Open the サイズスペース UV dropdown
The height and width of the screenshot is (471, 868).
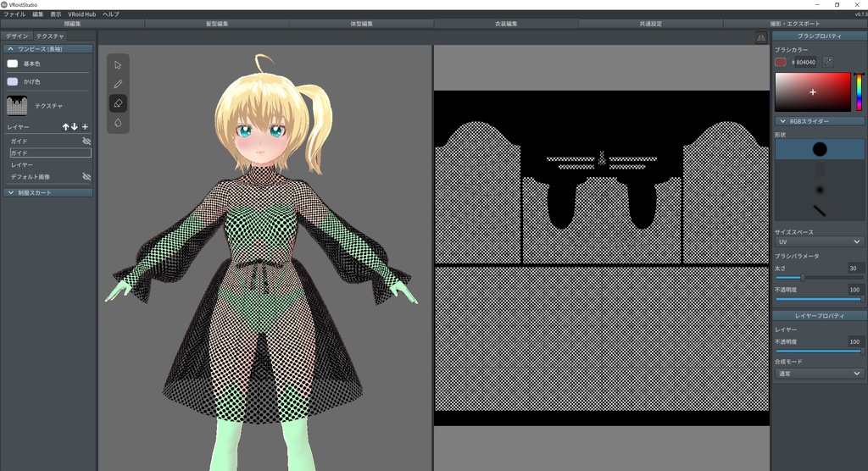(x=819, y=242)
